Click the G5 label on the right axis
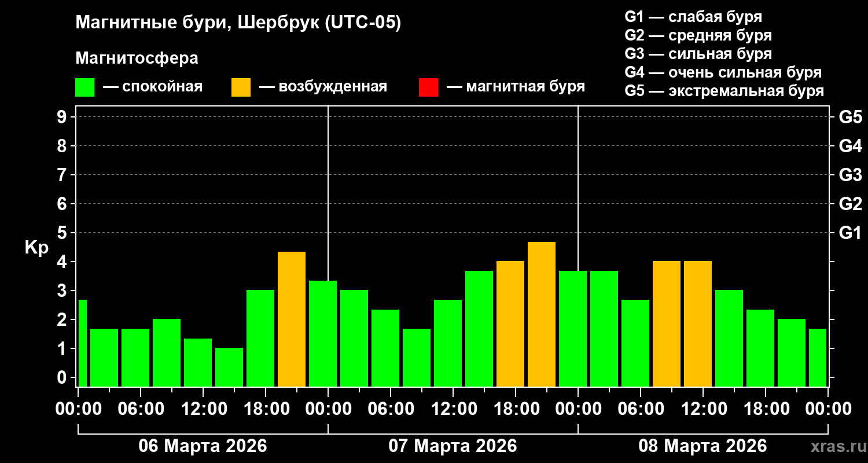 (850, 117)
